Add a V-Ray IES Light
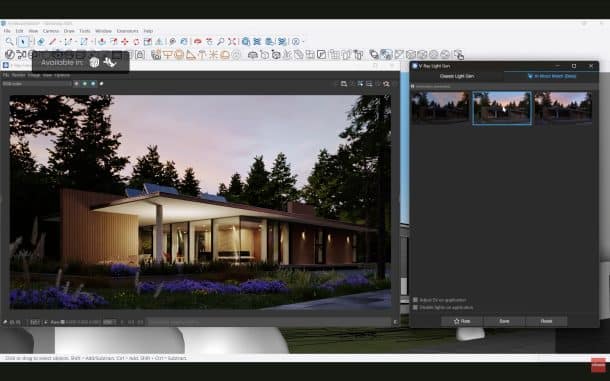 (202, 55)
